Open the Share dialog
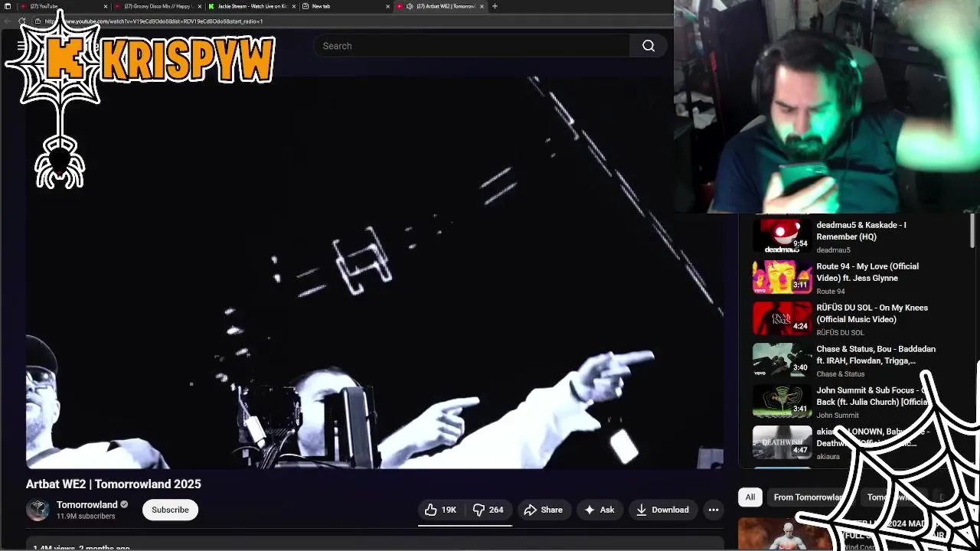The height and width of the screenshot is (551, 980). point(543,510)
